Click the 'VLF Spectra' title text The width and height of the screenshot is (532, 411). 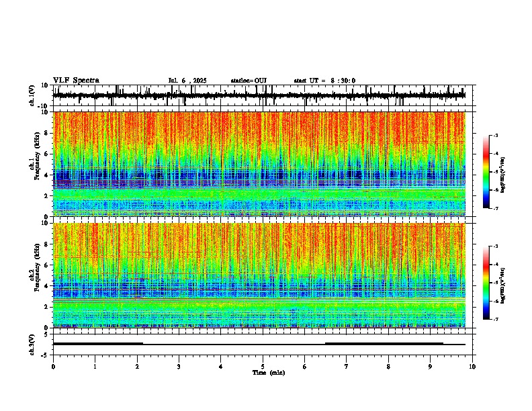(76, 81)
